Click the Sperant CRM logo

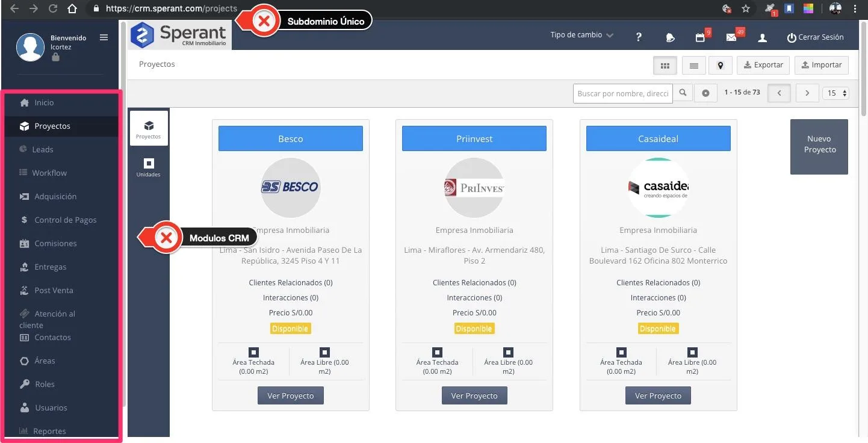[x=180, y=34]
